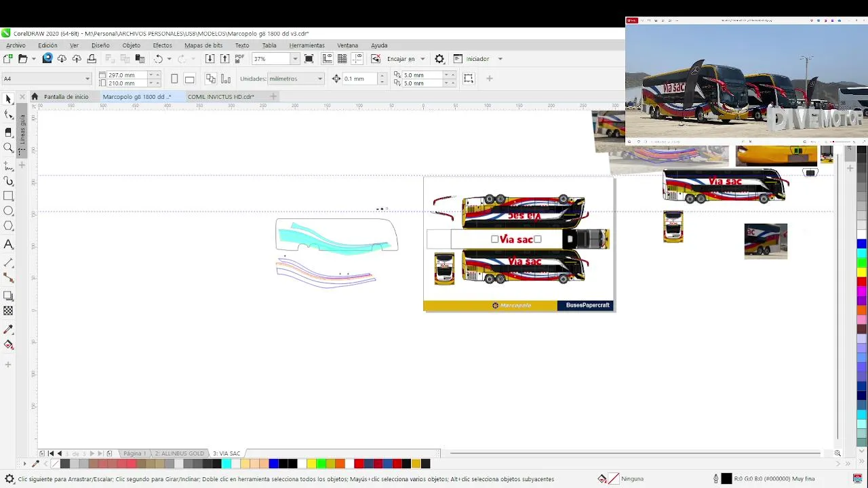This screenshot has height=488, width=868.
Task: Expand the Encajar en dropdown
Action: click(x=422, y=59)
